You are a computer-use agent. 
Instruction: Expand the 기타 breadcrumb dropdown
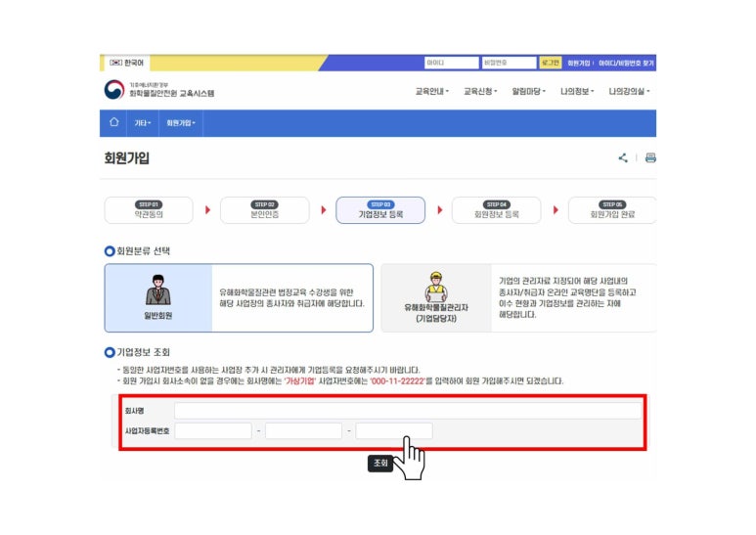(x=142, y=123)
